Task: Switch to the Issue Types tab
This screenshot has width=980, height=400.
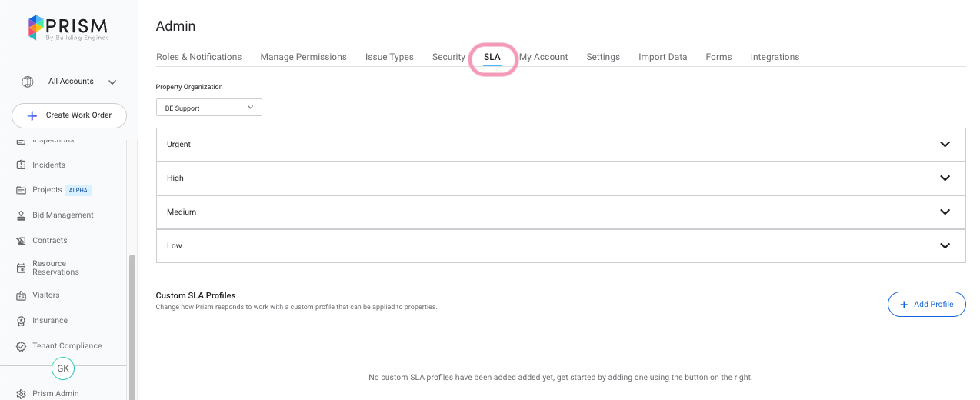Action: point(389,57)
